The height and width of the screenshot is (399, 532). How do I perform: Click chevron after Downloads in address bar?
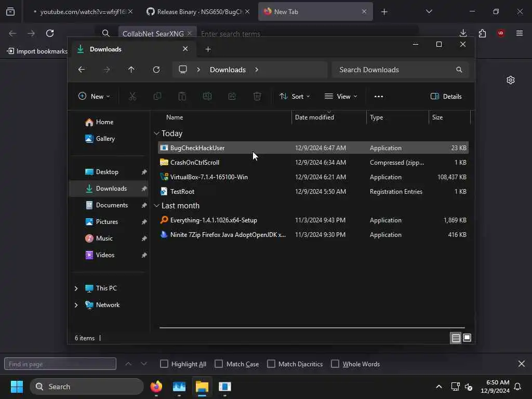[x=257, y=70]
